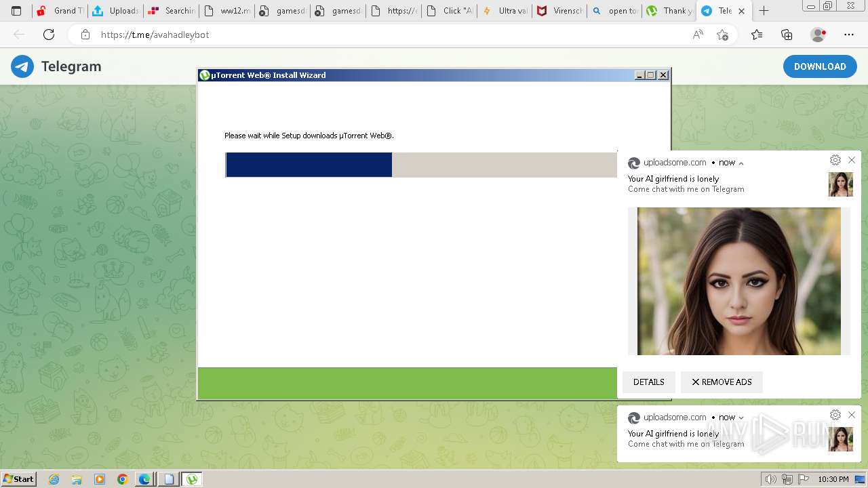This screenshot has height=488, width=868.
Task: Click the µTorrent download progress bar
Action: [x=421, y=165]
